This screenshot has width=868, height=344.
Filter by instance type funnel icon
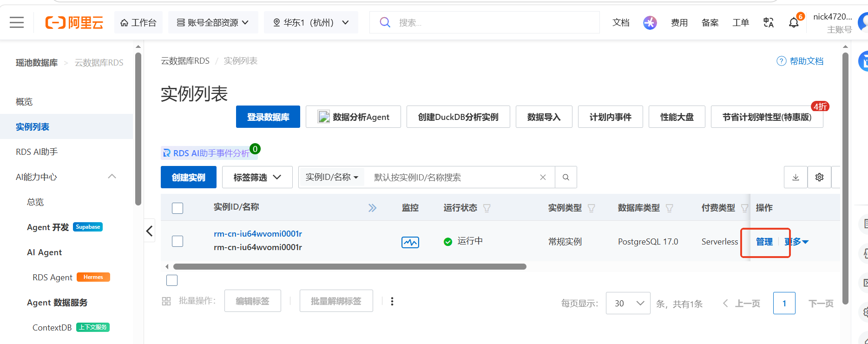[x=591, y=208]
